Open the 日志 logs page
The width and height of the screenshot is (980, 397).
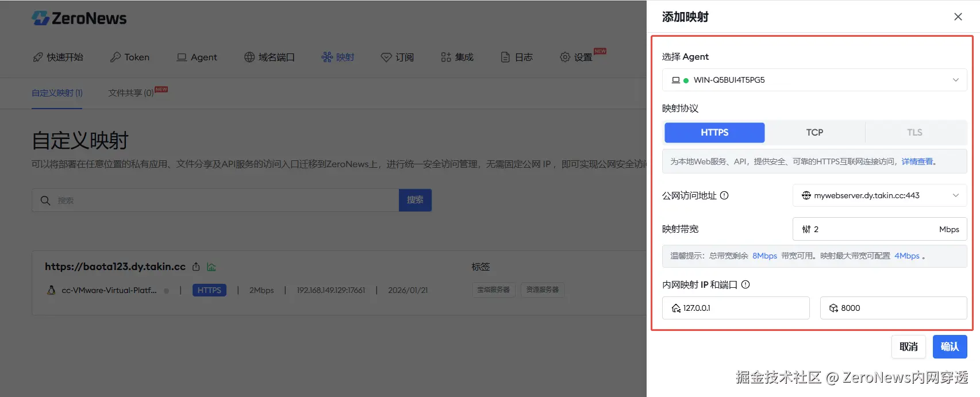coord(517,57)
